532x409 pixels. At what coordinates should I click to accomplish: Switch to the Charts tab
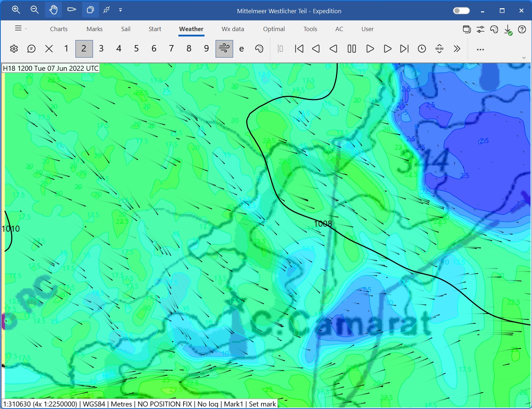point(59,29)
